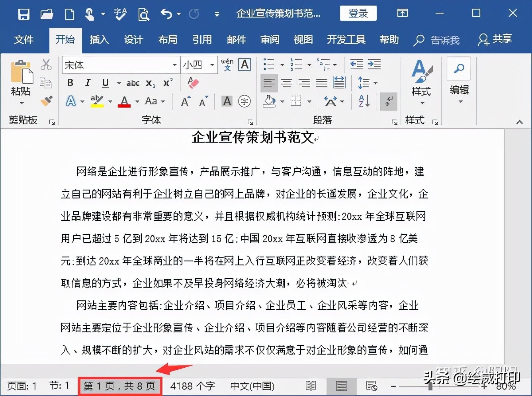The image size is (532, 396).
Task: Switch to the 插入 ribbon tab
Action: [99, 40]
